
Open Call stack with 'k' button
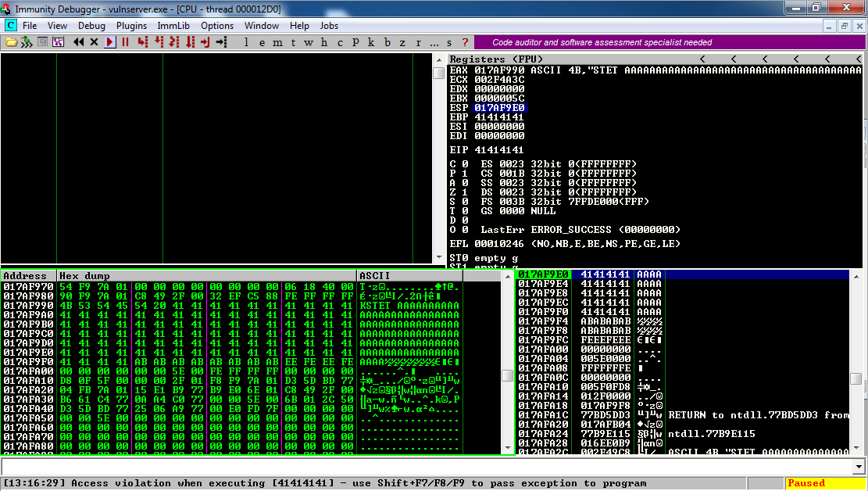click(x=371, y=42)
